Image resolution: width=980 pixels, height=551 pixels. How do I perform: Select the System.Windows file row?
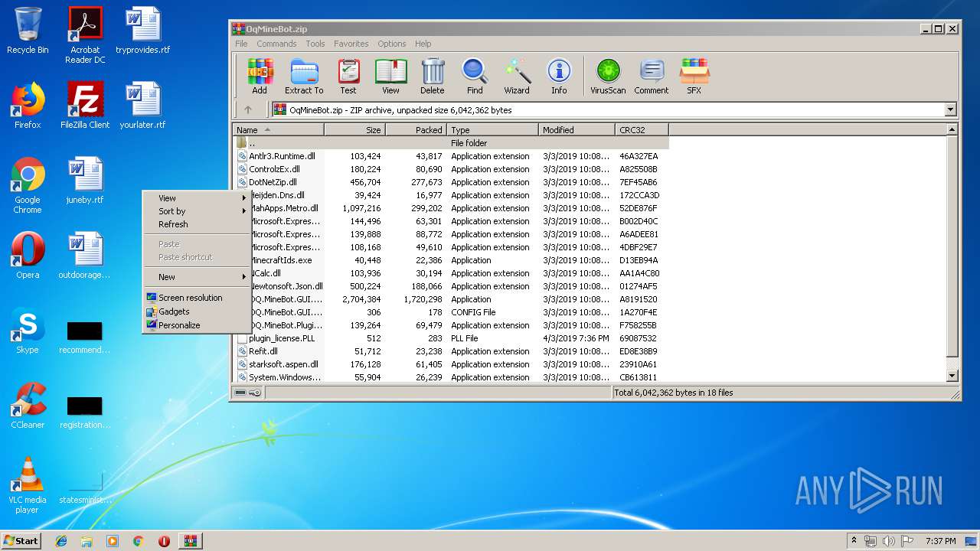tap(451, 377)
